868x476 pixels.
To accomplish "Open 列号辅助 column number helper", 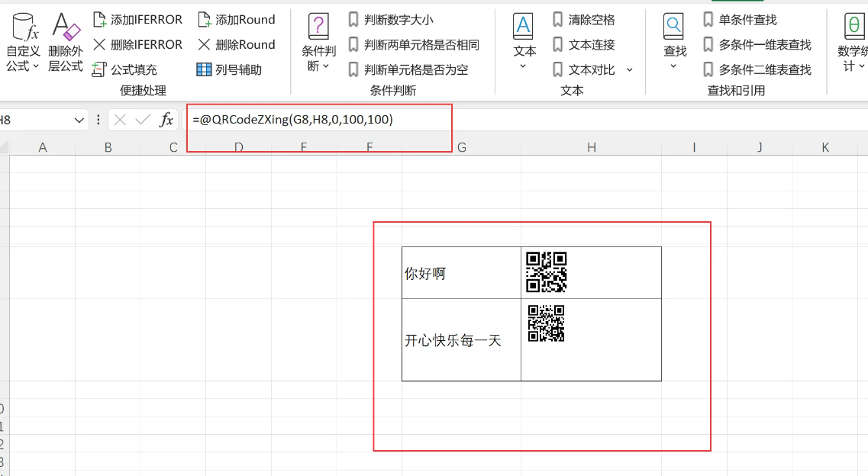I will point(229,69).
